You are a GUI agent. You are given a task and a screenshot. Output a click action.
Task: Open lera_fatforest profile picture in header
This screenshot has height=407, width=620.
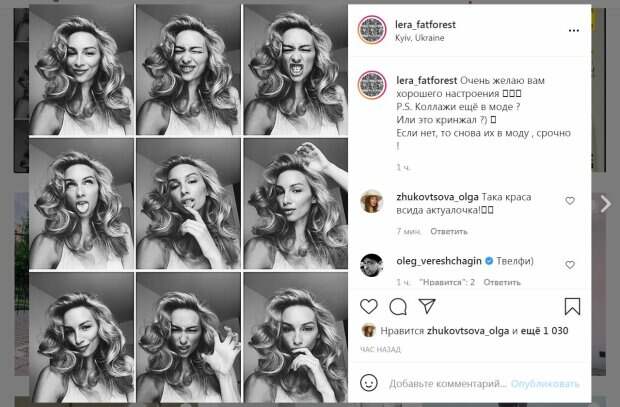pos(374,30)
